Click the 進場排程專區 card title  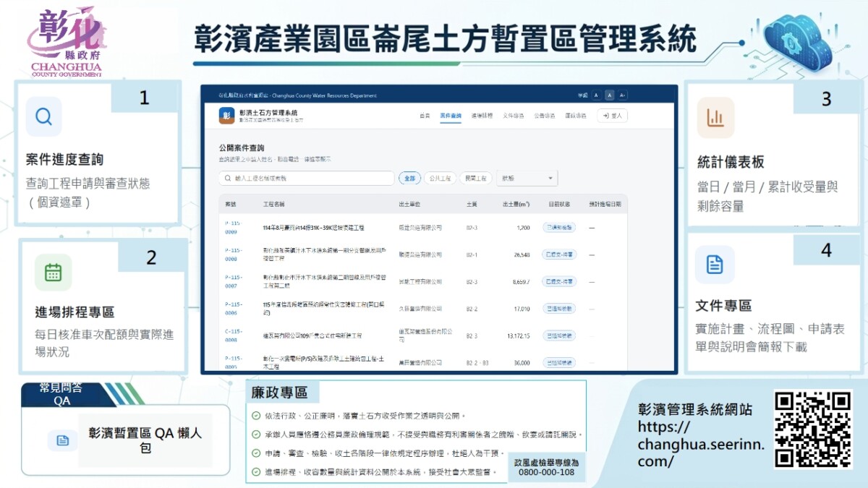[x=75, y=312]
